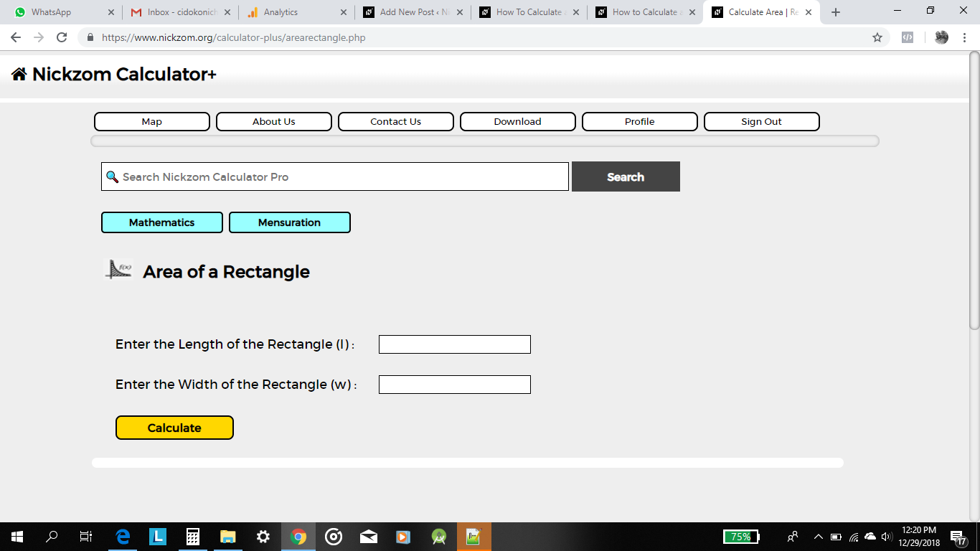The height and width of the screenshot is (551, 980).
Task: Focus the Search Nickzom Calculator Pro field
Action: click(x=335, y=176)
